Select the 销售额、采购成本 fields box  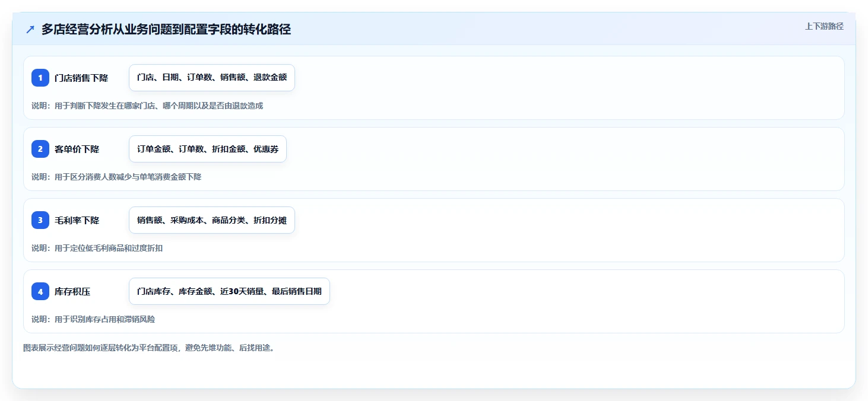212,220
